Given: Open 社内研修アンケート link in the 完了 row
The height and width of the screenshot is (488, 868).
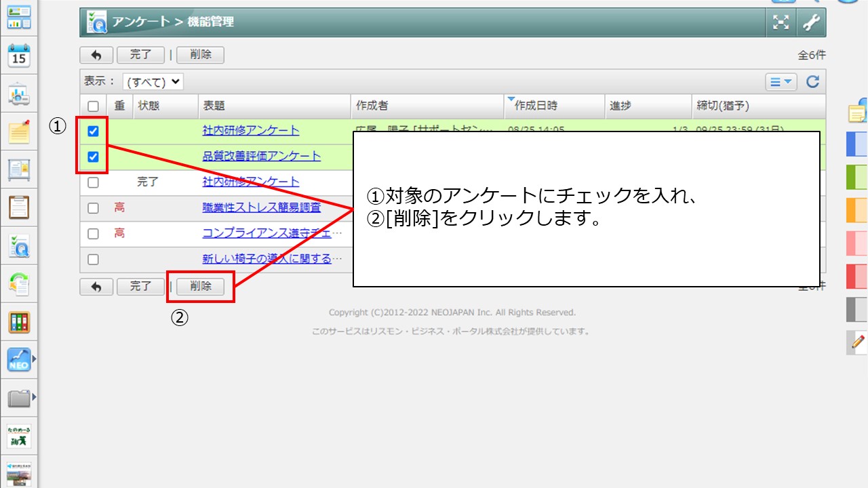Looking at the screenshot, I should click(x=251, y=182).
